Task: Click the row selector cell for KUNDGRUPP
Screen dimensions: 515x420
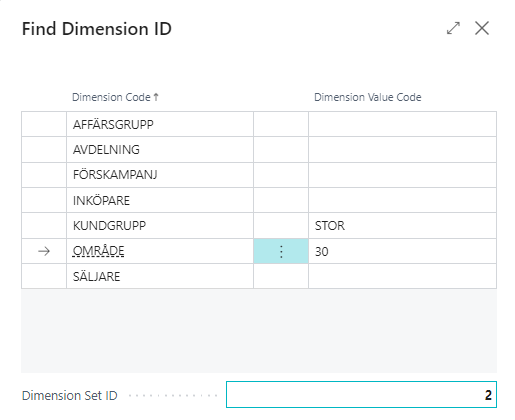Action: coord(44,226)
